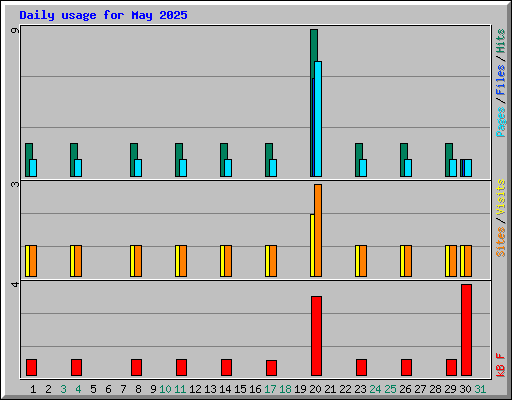Click the day 11 red KB bar
512x400 pixels.
[181, 367]
